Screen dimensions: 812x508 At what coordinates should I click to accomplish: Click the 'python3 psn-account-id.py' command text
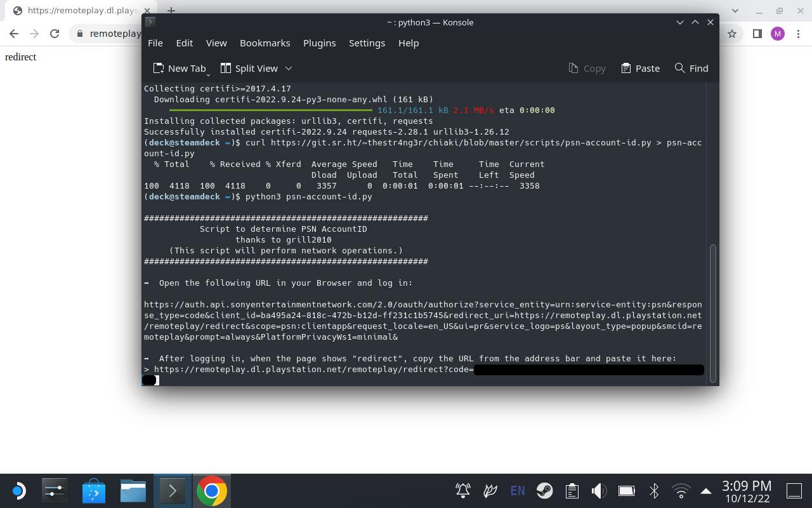tap(308, 197)
